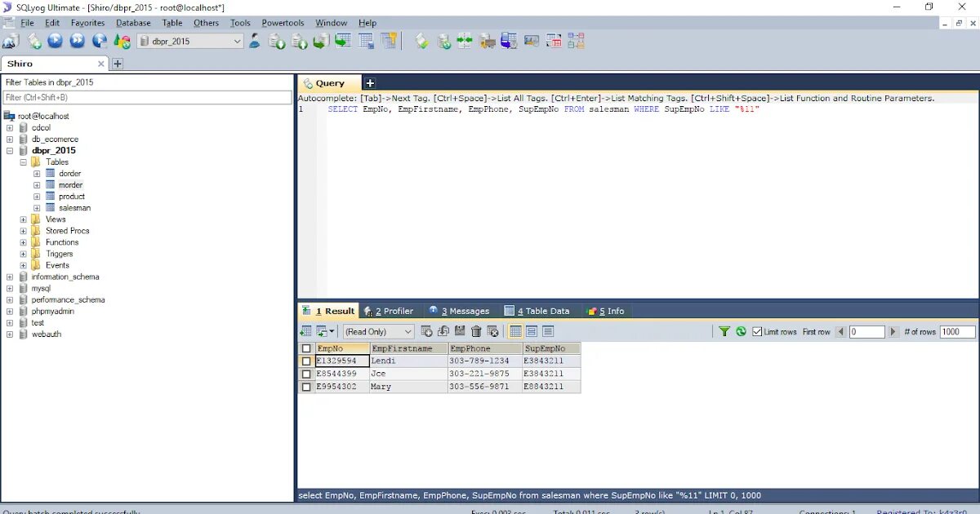980x514 pixels.
Task: Collapse the Tables folder node
Action: 24,162
